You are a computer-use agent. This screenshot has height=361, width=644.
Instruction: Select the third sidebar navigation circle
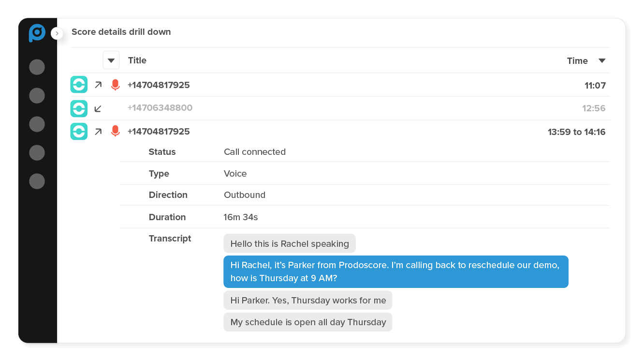coord(37,124)
